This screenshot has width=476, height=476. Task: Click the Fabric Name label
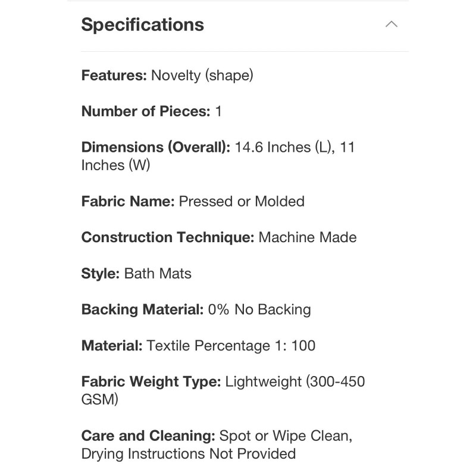[128, 201]
